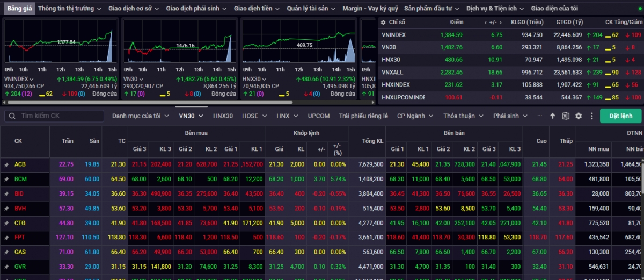Image resolution: width=644 pixels, height=280 pixels.
Task: Click the left arrow beside +/- header
Action: click(x=486, y=23)
